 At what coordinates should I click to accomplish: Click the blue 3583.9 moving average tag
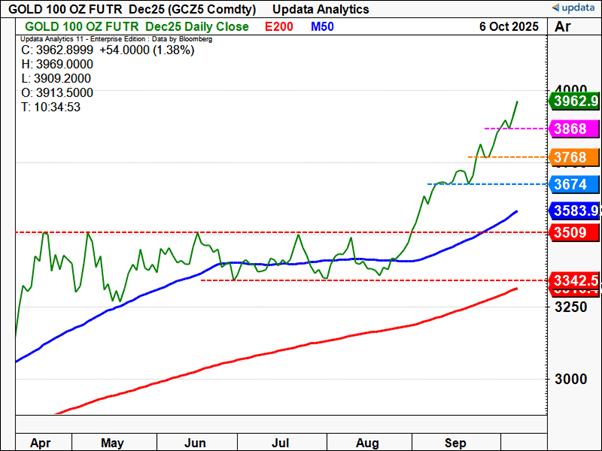(x=574, y=211)
